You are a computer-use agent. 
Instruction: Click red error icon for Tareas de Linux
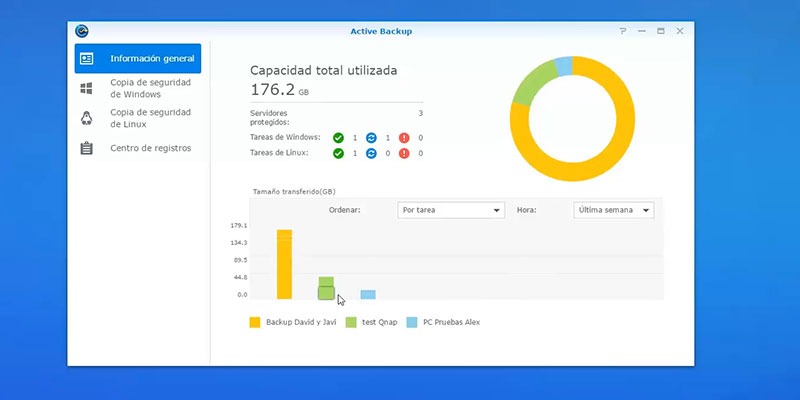404,153
